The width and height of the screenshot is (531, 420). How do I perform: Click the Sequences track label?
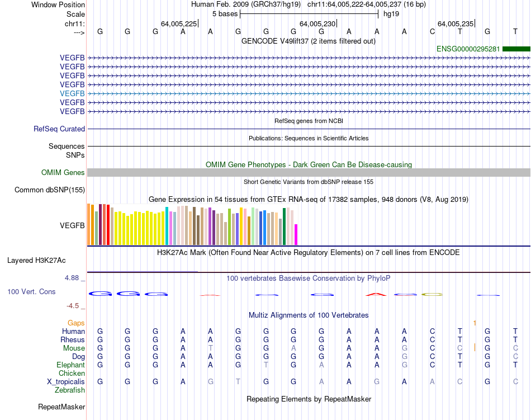point(67,147)
